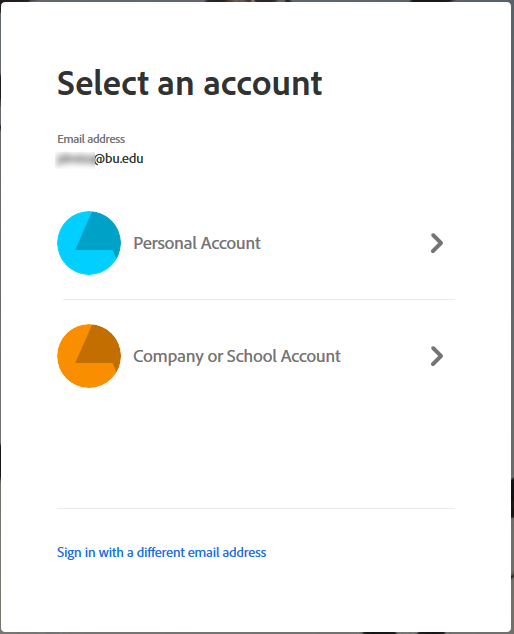Image resolution: width=514 pixels, height=634 pixels.
Task: Click the word School in the account label
Action: [252, 356]
